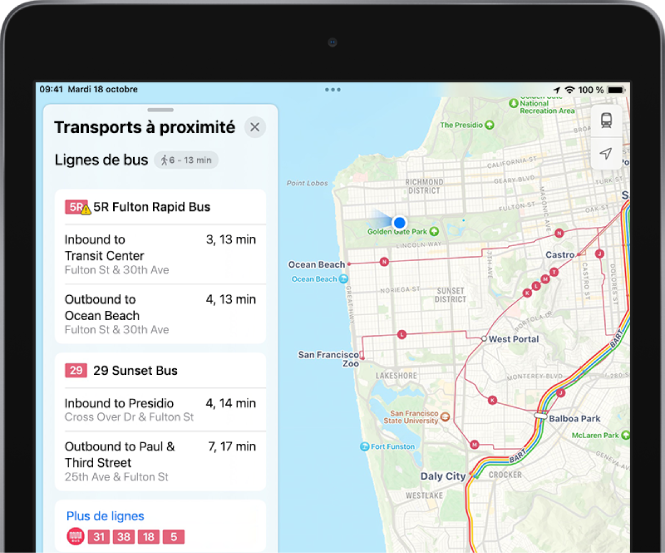Tap the 09:41 clock in status bar
This screenshot has width=665, height=553.
point(51,89)
